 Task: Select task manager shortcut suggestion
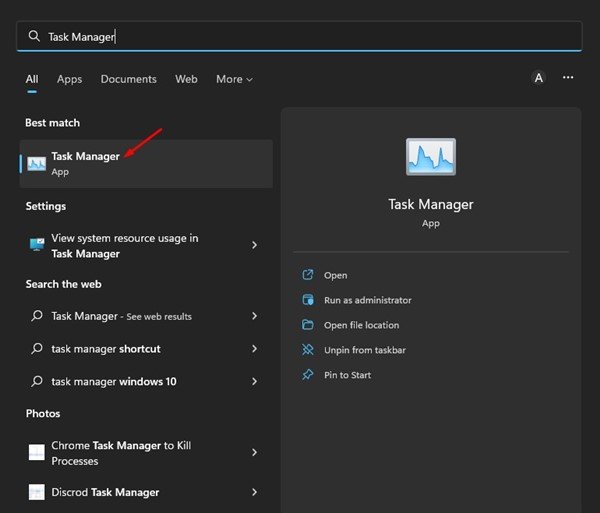(146, 349)
